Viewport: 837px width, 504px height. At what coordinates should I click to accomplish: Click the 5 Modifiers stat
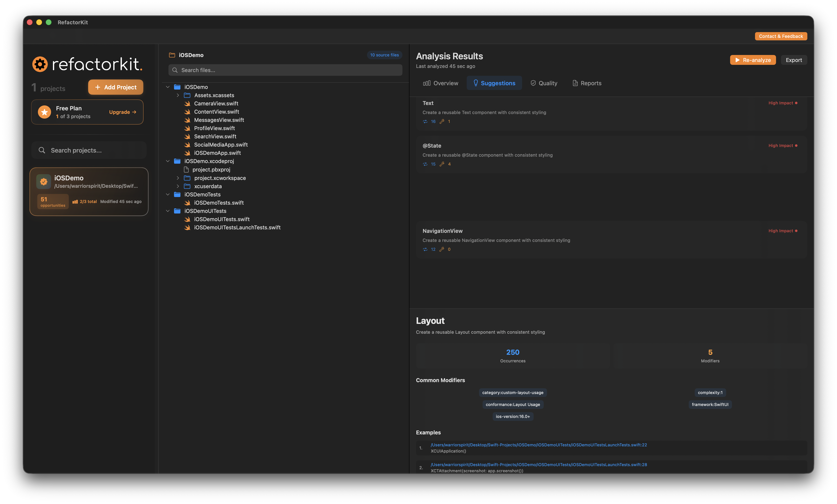710,356
